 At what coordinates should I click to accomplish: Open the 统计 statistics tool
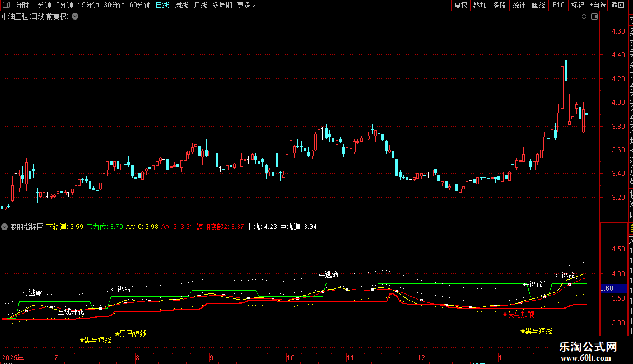[x=519, y=5]
